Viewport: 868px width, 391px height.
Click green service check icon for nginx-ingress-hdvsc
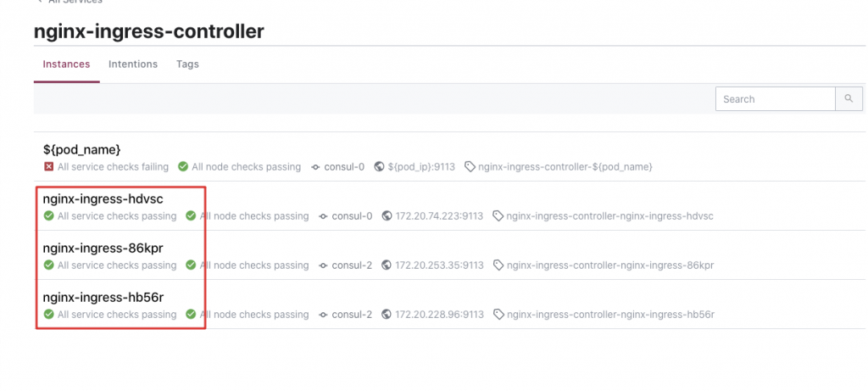pyautogui.click(x=48, y=216)
